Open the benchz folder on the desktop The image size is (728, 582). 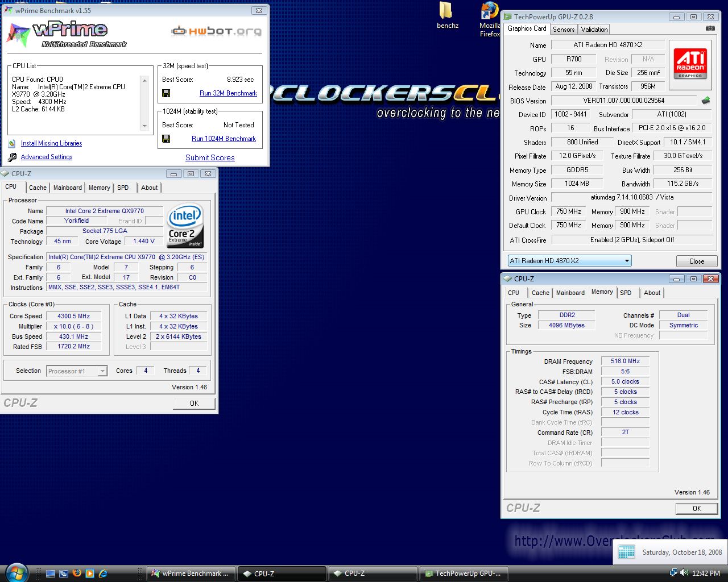coord(447,15)
